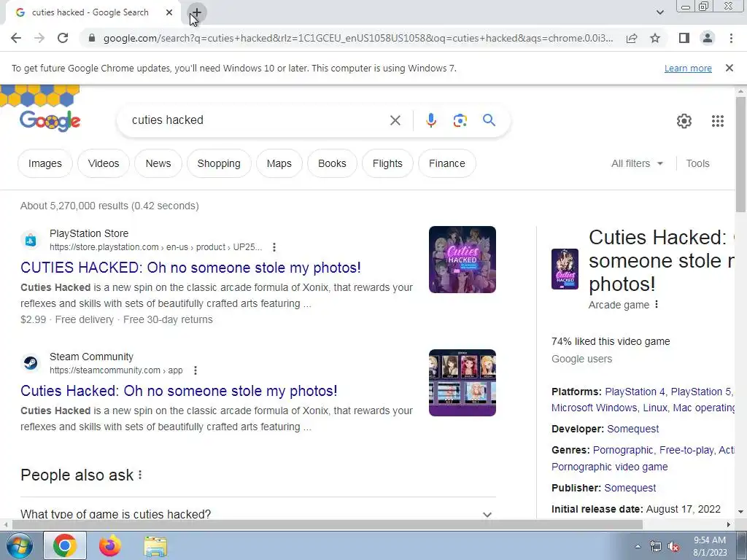Dismiss the Chrome update notification bar
This screenshot has height=560, width=747.
coord(729,68)
